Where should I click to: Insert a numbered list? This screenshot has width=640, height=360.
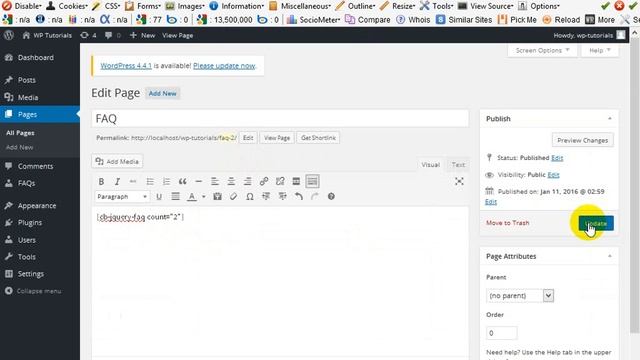click(166, 181)
